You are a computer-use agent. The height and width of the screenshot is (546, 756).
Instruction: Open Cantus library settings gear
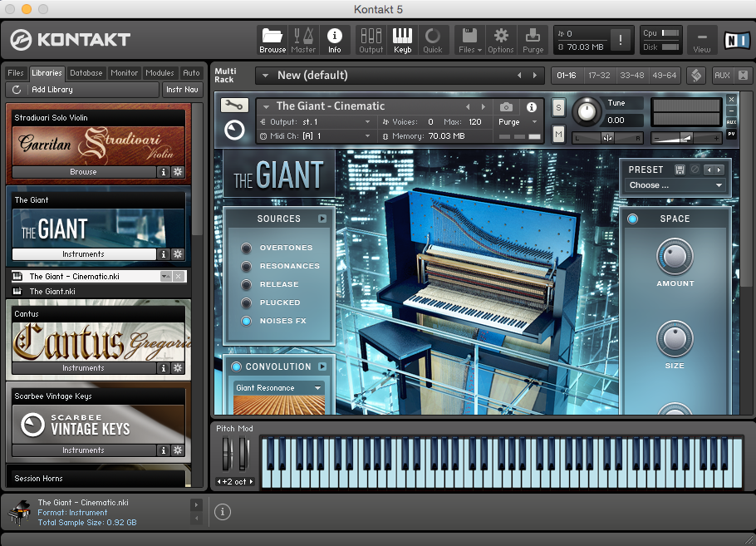(178, 368)
